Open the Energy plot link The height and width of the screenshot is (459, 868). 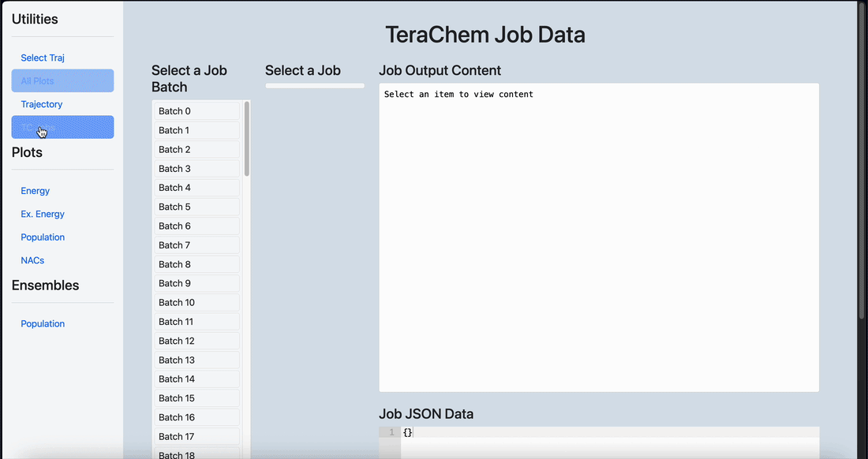pos(36,191)
